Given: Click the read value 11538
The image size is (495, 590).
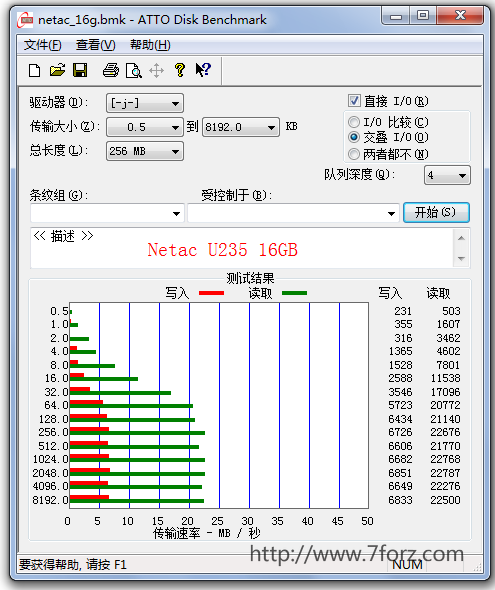Looking at the screenshot, I should coord(445,378).
